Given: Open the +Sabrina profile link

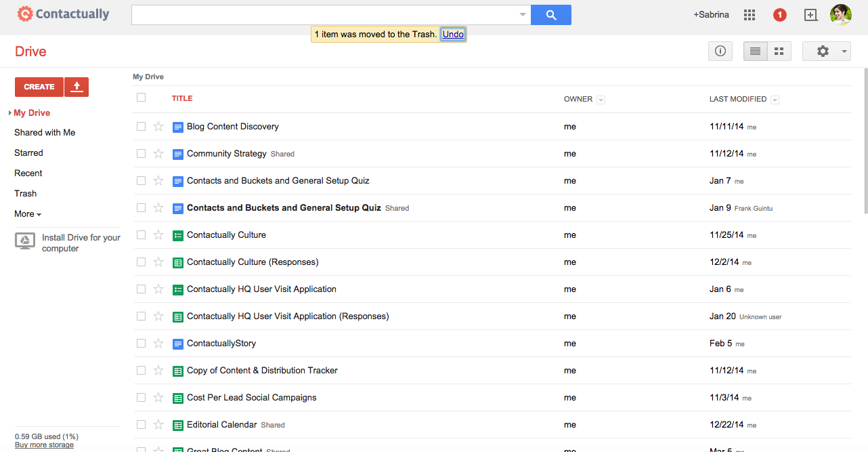Looking at the screenshot, I should 711,14.
